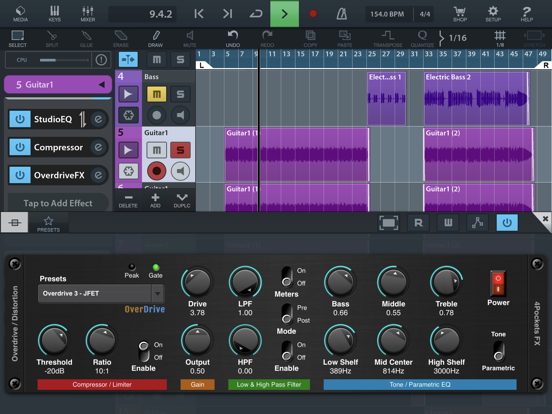The image size is (552, 414).
Task: Toggle global solo above the track list
Action: point(180,59)
